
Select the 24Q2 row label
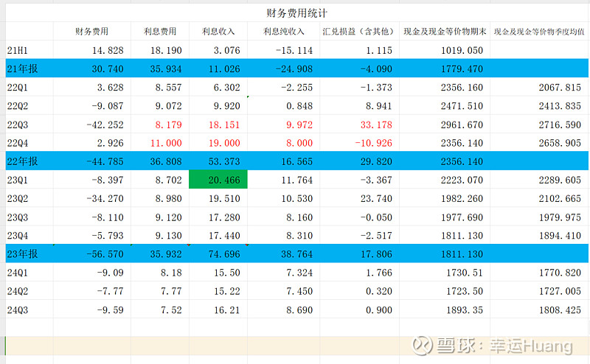[x=17, y=291]
